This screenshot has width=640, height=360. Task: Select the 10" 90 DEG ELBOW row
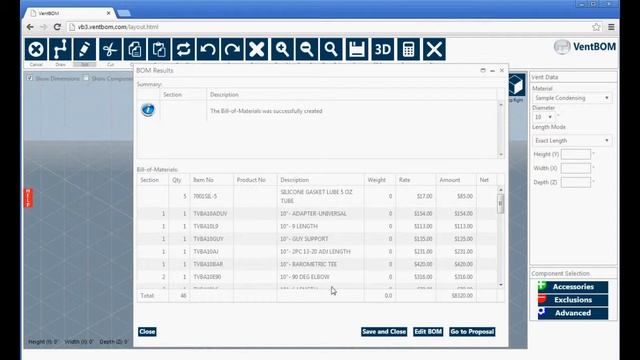coord(317,277)
